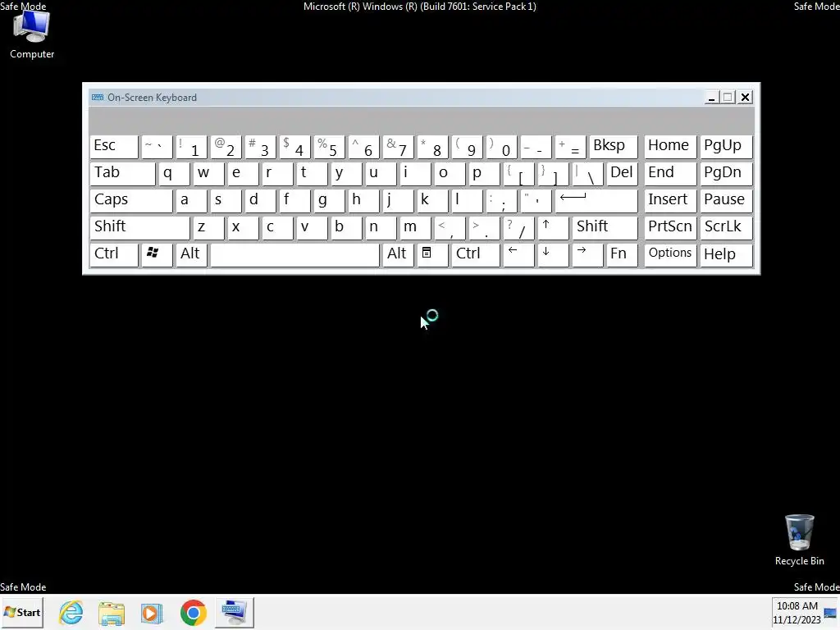The height and width of the screenshot is (630, 840).
Task: Show desktop via system tray icon
Action: [830, 613]
